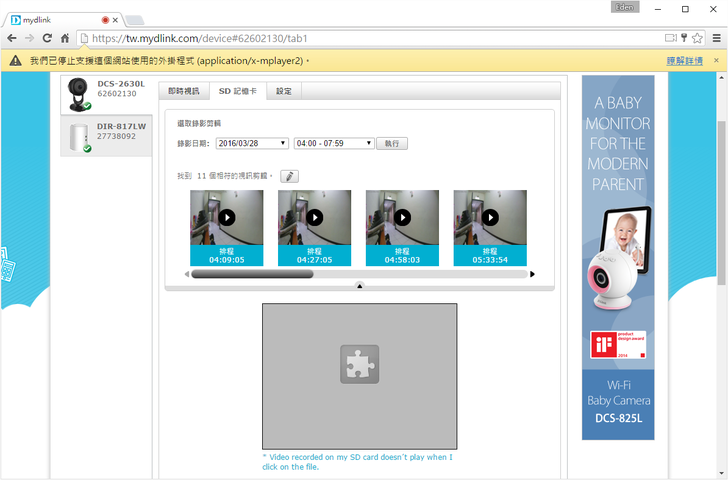Open the SD card video help link
This screenshot has width=728, height=480.
pyautogui.click(x=357, y=462)
